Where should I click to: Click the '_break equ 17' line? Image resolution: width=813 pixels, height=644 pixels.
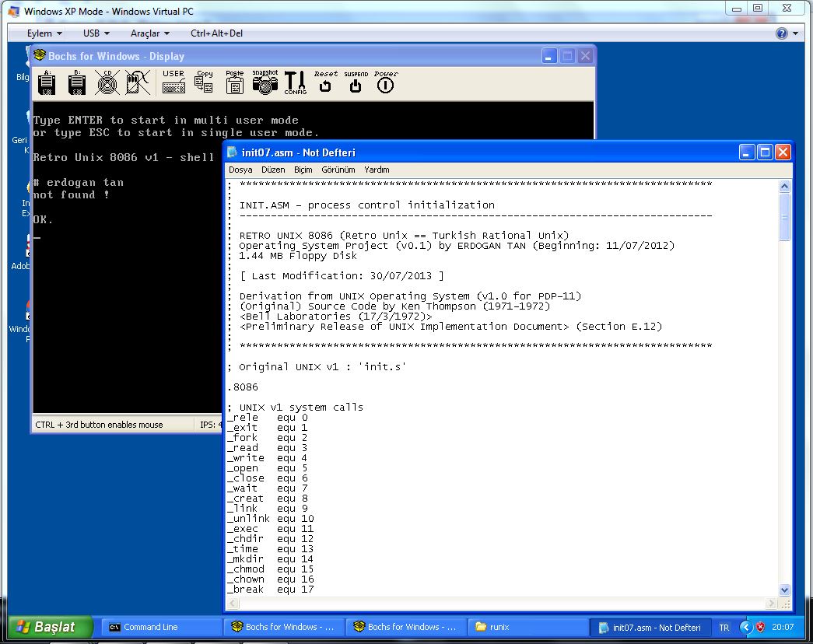tap(271, 590)
